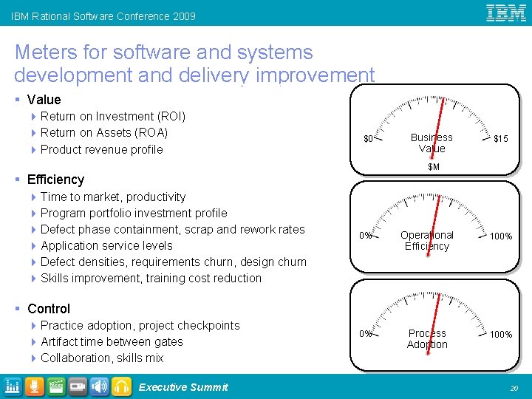Click the 'Executive Summit' footer text
Image resolution: width=532 pixels, height=399 pixels.
tap(183, 387)
